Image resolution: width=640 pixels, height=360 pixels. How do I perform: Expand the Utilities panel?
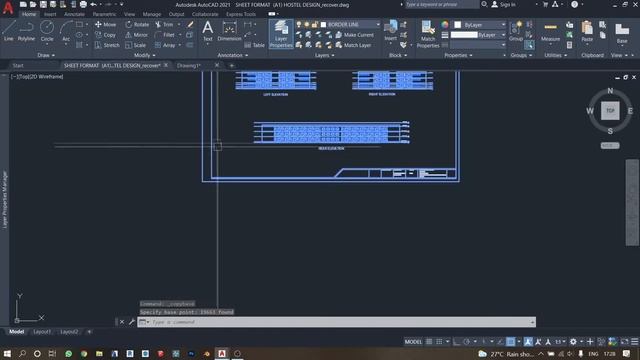[x=556, y=55]
